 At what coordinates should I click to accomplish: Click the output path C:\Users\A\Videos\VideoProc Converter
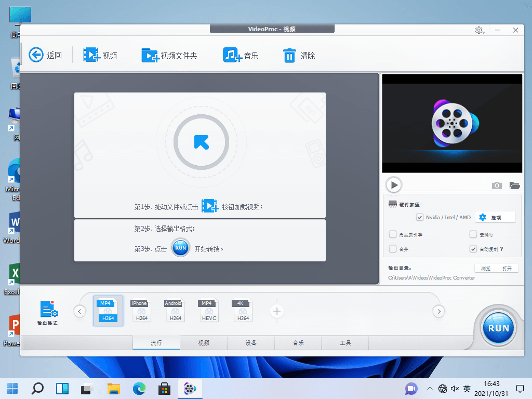(x=431, y=277)
